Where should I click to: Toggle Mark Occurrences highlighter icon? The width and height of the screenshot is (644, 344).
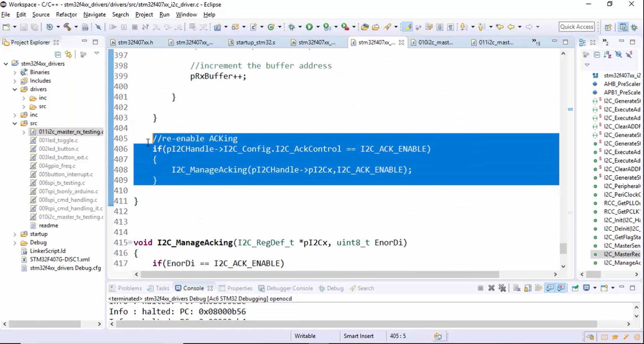click(x=407, y=27)
